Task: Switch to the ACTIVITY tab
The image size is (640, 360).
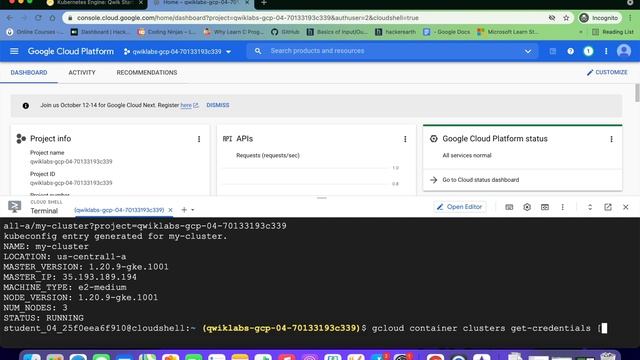Action: 82,73
